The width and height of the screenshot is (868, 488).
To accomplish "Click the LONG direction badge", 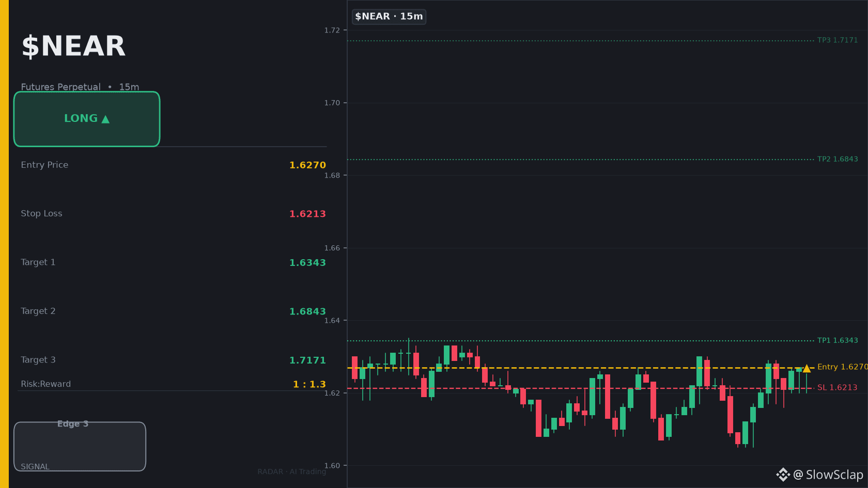I will (x=87, y=119).
